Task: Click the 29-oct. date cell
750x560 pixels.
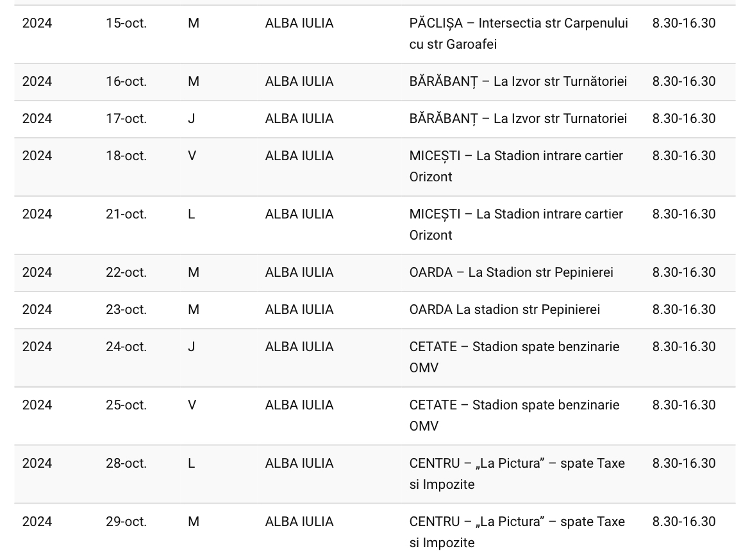Action: [126, 522]
